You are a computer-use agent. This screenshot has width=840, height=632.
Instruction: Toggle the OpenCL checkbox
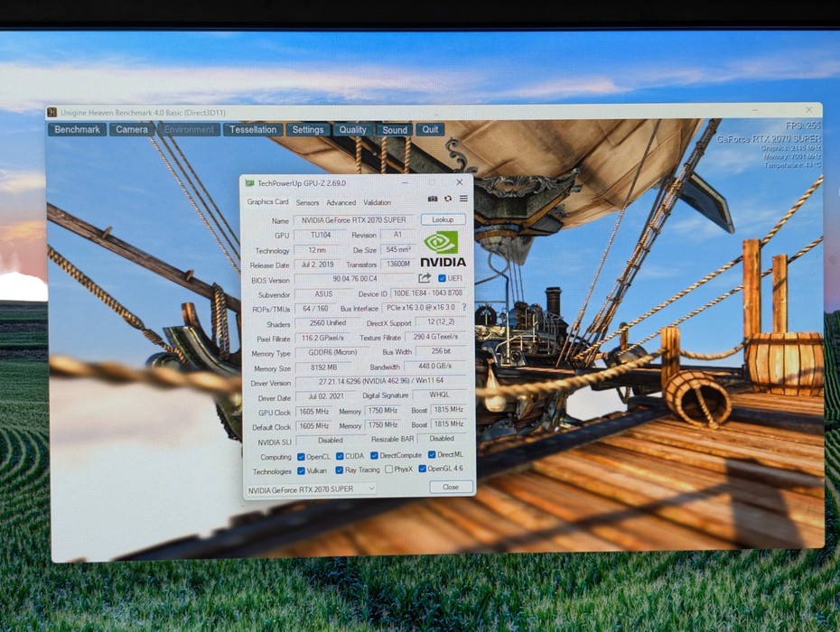301,457
